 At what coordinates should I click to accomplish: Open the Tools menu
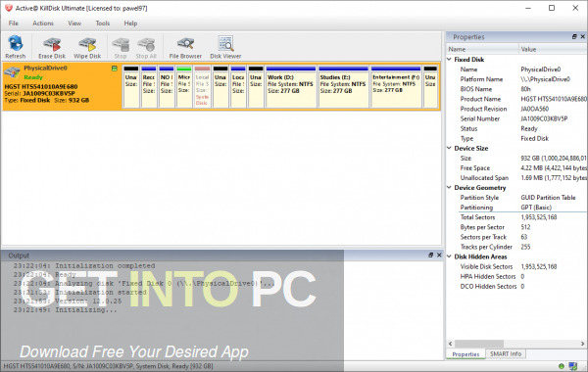click(x=102, y=23)
